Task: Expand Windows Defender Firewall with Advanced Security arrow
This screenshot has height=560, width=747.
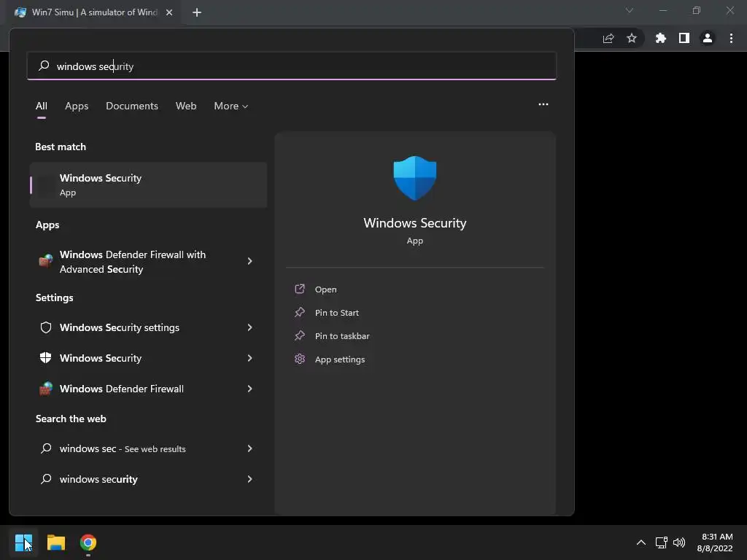Action: point(249,261)
